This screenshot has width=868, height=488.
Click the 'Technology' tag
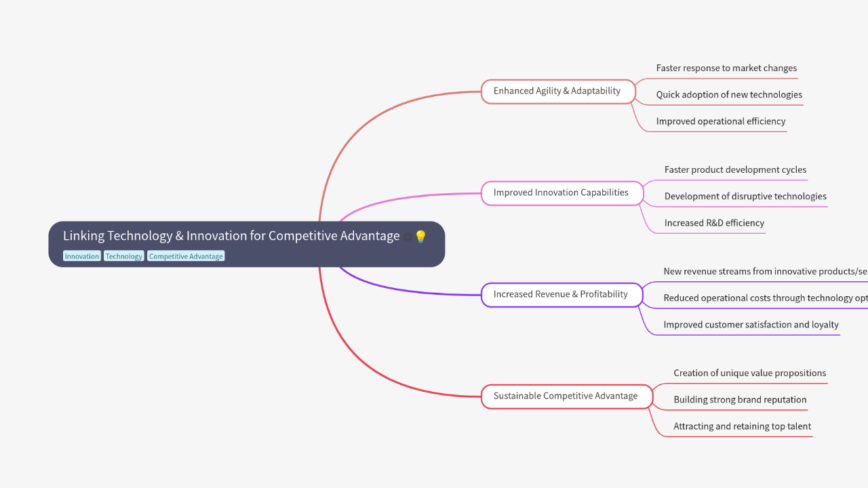click(x=124, y=256)
